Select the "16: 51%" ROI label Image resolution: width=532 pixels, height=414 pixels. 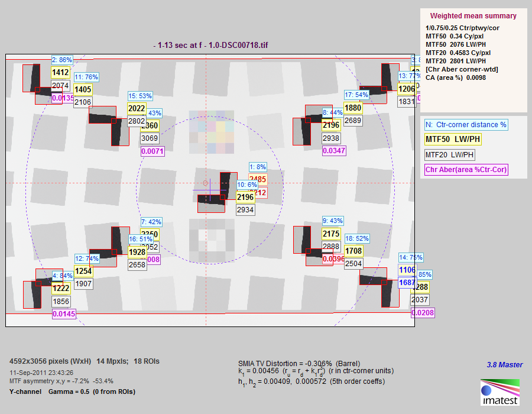pos(141,240)
